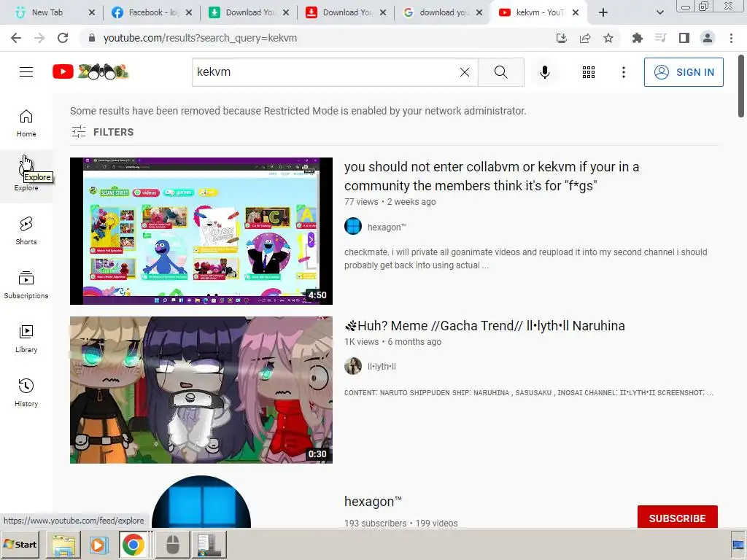The image size is (747, 560).
Task: Open Chrome profile avatar
Action: [708, 38]
